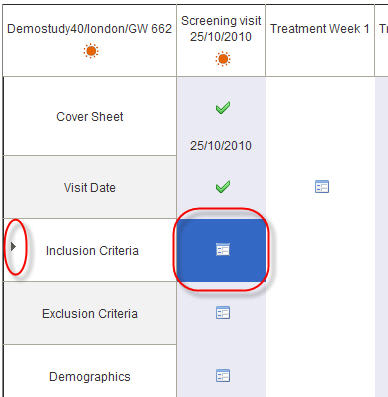Click the orange status icon under Demostudy40/london/GW 662
388x397 pixels.
[91, 51]
